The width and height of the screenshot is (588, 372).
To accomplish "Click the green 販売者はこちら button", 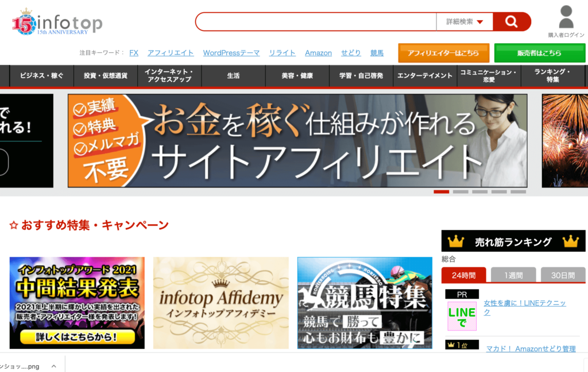I will [540, 53].
